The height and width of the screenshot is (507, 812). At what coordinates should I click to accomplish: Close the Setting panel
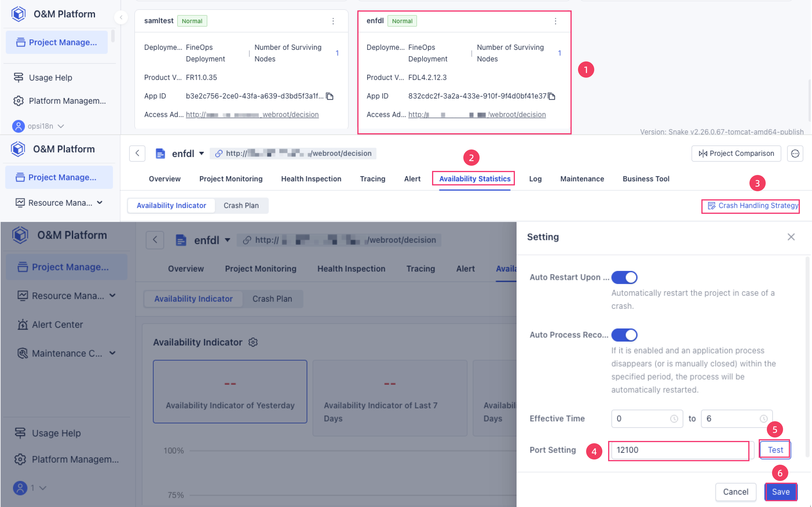tap(791, 237)
